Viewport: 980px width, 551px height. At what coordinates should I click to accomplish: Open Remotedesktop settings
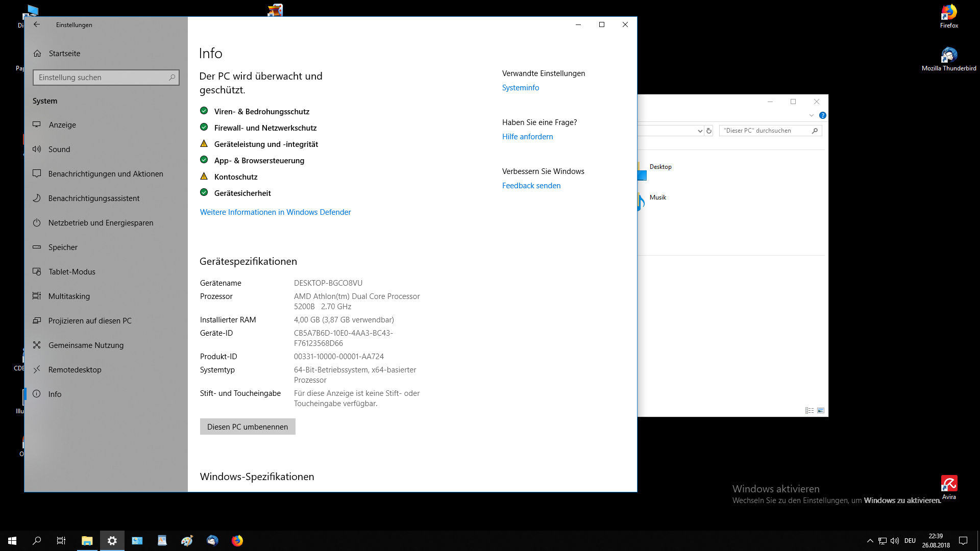tap(75, 370)
